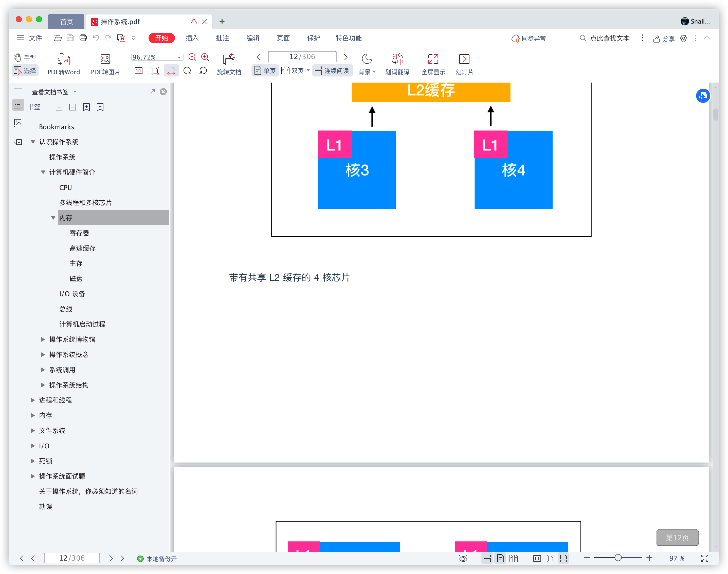
Task: Click the page number input field in toolbar
Action: tap(302, 57)
